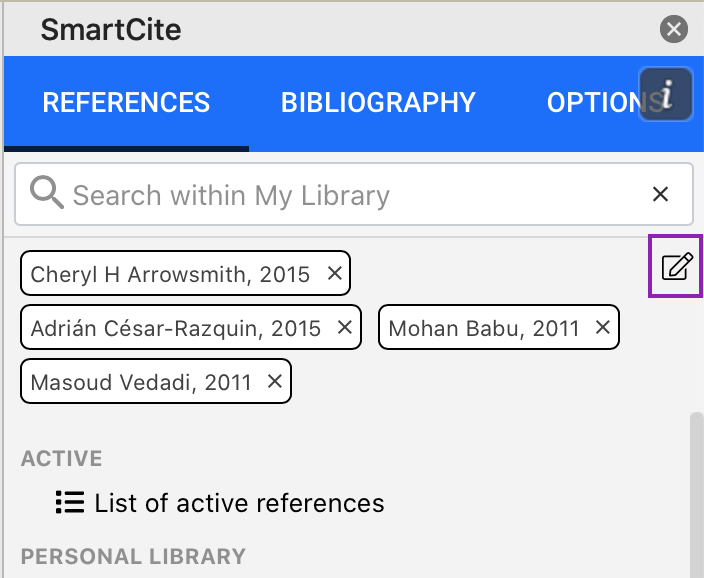Remove Mohan Babu, 2011 citation
Screen dimensions: 704x578
[602, 327]
